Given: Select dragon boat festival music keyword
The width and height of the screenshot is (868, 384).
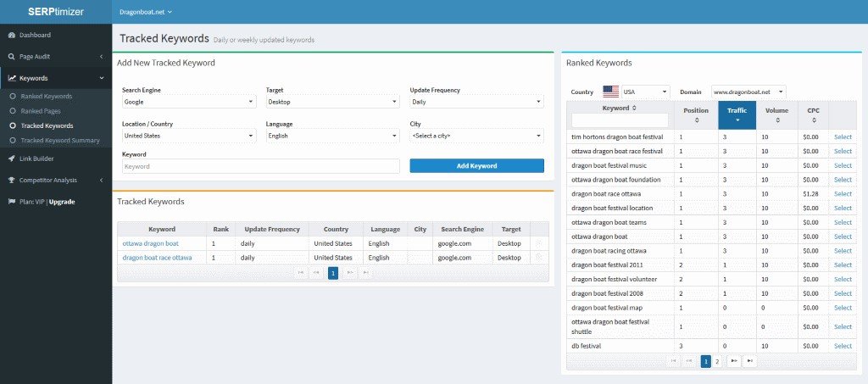Looking at the screenshot, I should (843, 165).
